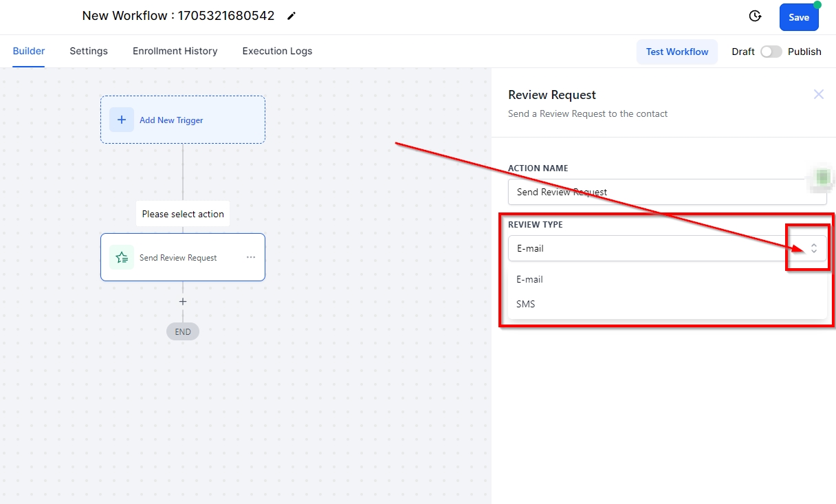836x504 pixels.
Task: Click the plus icon to add next action
Action: pyautogui.click(x=183, y=301)
